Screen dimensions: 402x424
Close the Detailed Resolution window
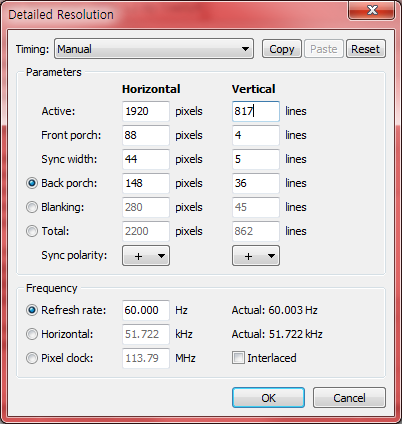click(x=372, y=10)
